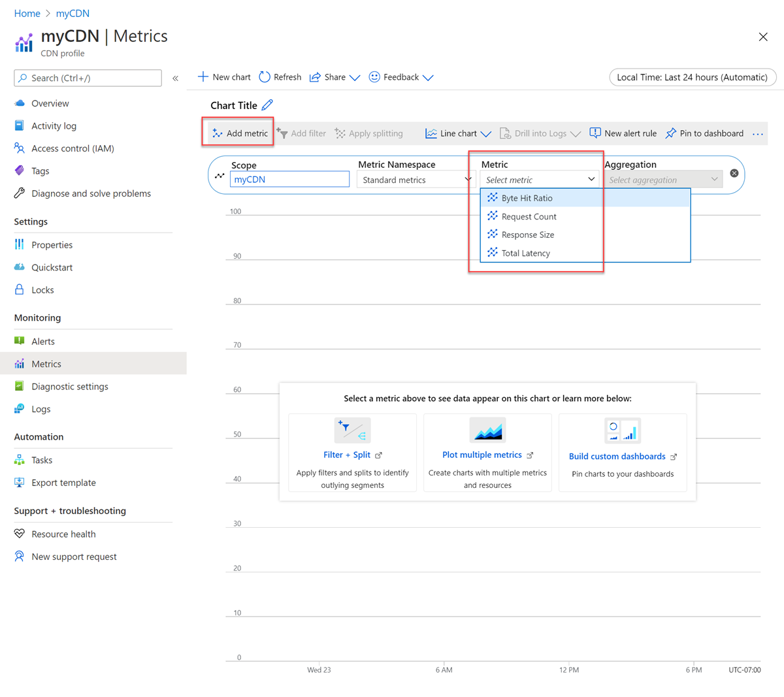784x697 pixels.
Task: Remove metric row with X icon
Action: pyautogui.click(x=734, y=173)
